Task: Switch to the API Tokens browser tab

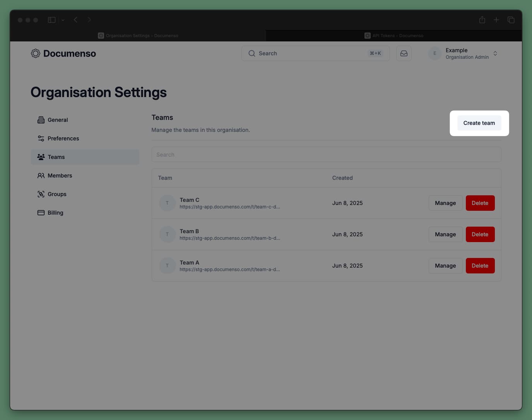Action: (x=393, y=35)
